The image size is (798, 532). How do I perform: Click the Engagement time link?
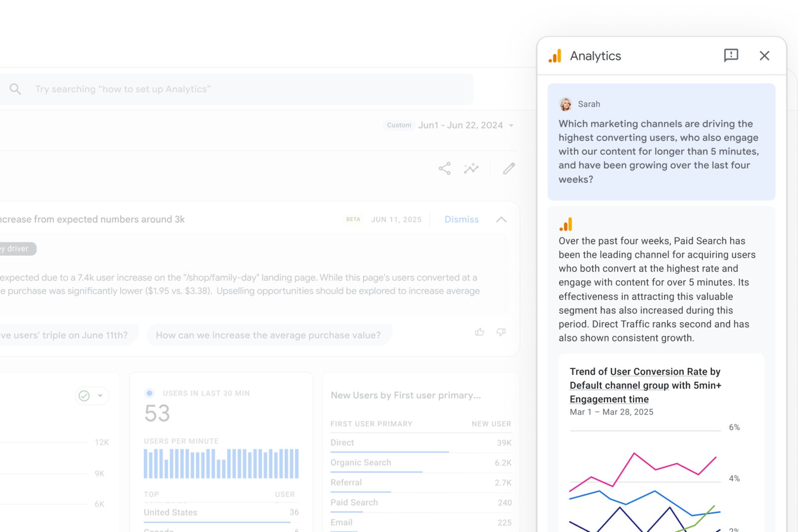coord(609,399)
